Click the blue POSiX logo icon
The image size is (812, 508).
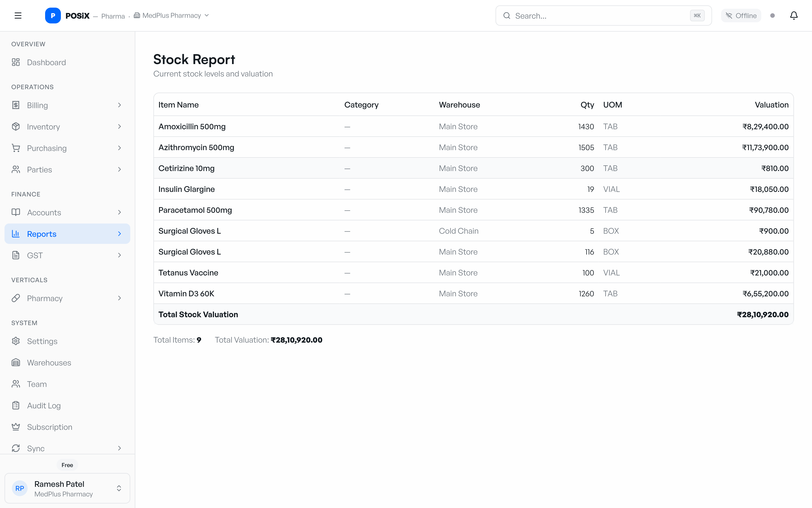(53, 16)
